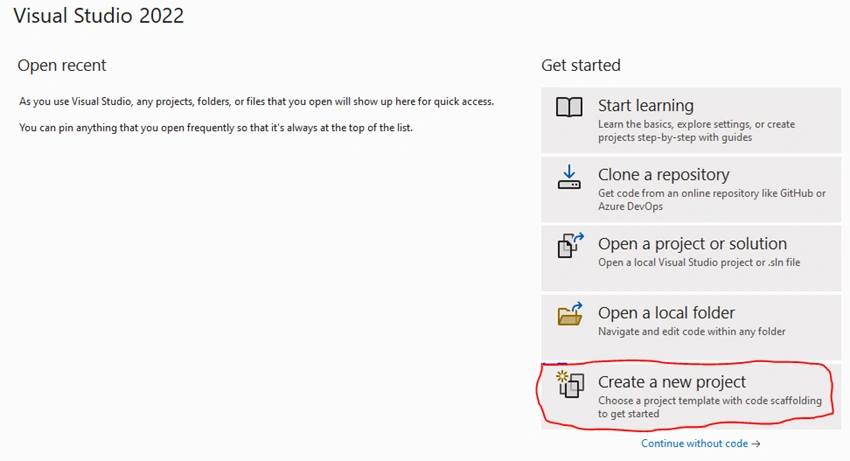Click 'Navigate and edit code within any folder' text

coord(692,331)
